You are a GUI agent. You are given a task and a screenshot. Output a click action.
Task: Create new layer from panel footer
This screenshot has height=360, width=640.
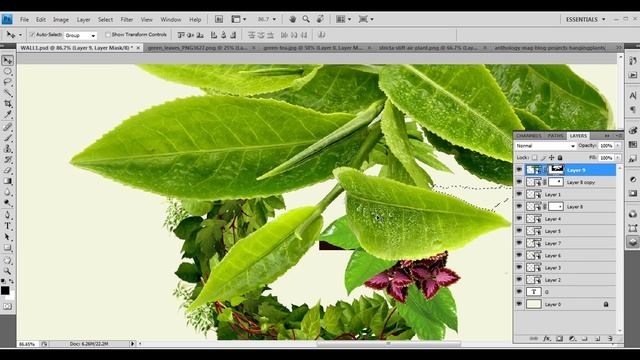598,339
